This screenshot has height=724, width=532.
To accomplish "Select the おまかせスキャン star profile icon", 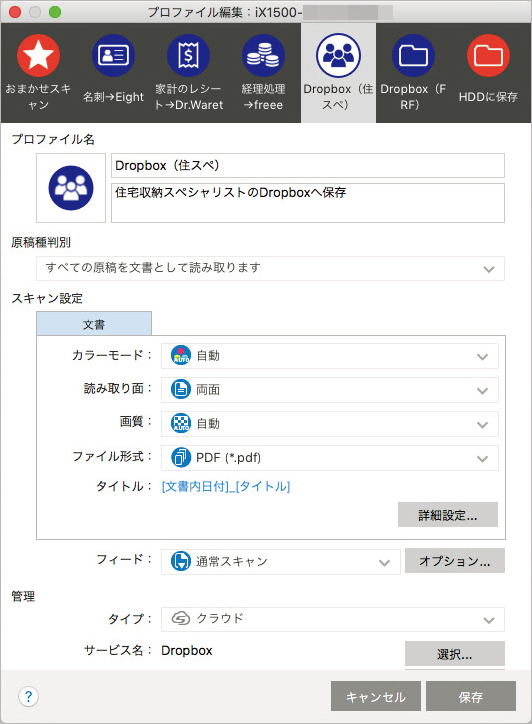I will [38, 55].
